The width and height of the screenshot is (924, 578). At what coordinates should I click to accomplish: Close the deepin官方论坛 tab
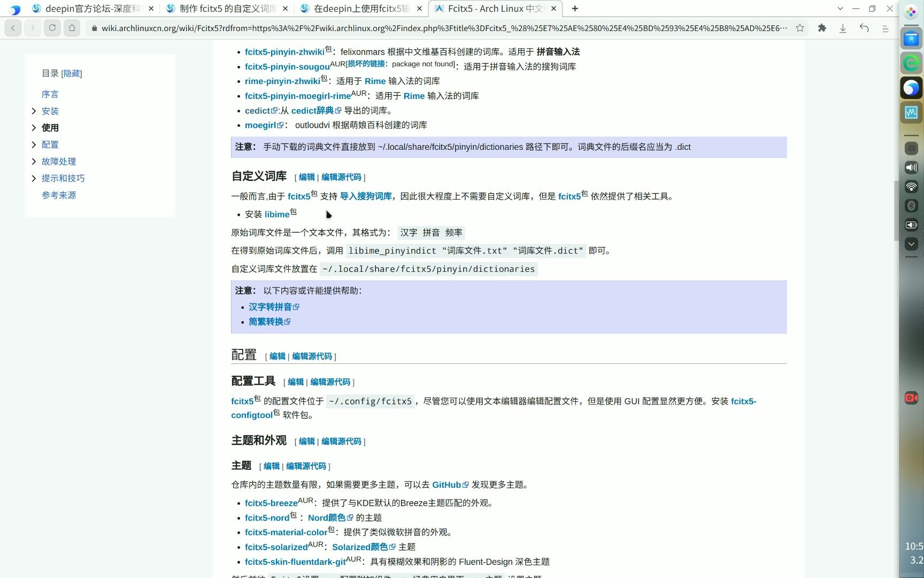click(x=151, y=9)
